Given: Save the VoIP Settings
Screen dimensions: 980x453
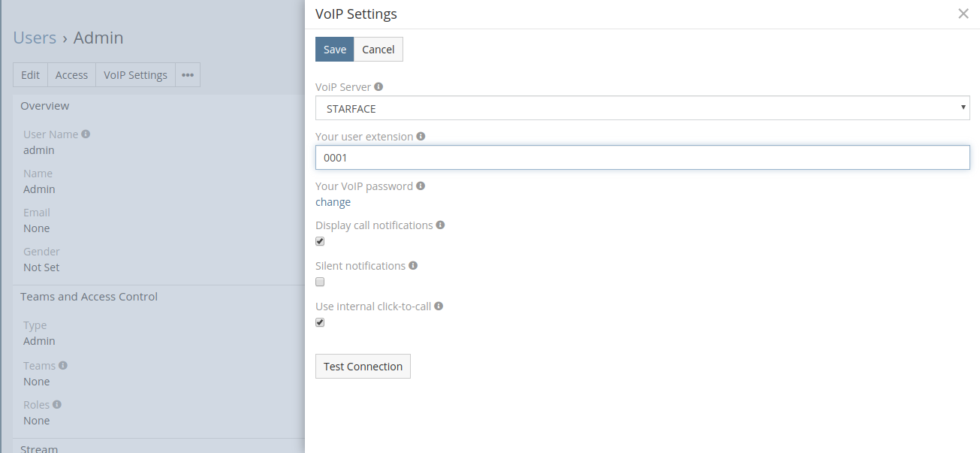Looking at the screenshot, I should point(334,49).
